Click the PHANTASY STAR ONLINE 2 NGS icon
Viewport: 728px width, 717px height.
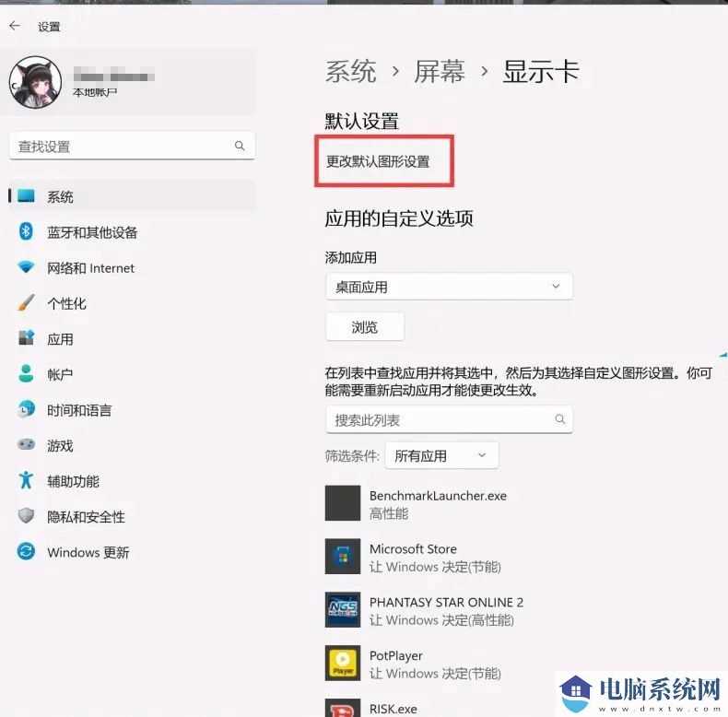pyautogui.click(x=343, y=609)
